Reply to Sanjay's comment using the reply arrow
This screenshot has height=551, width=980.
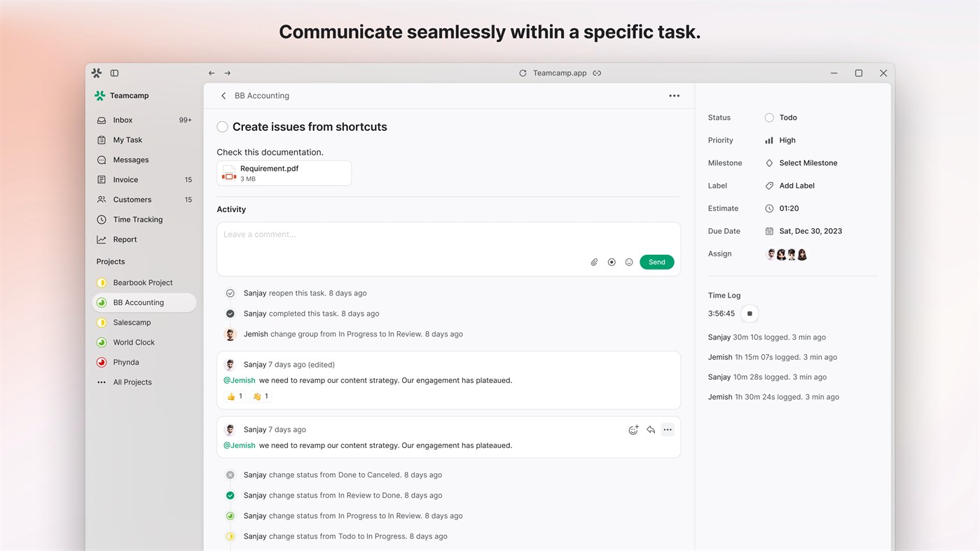click(x=650, y=429)
